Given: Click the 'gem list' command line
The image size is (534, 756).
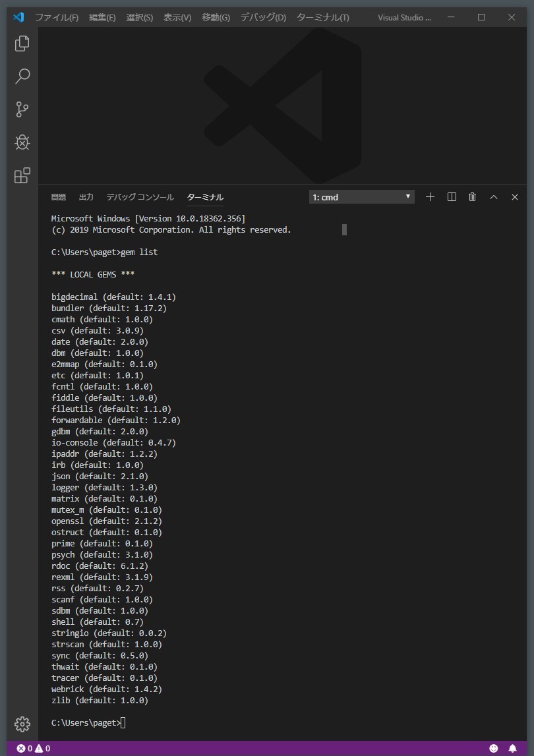Looking at the screenshot, I should [104, 252].
